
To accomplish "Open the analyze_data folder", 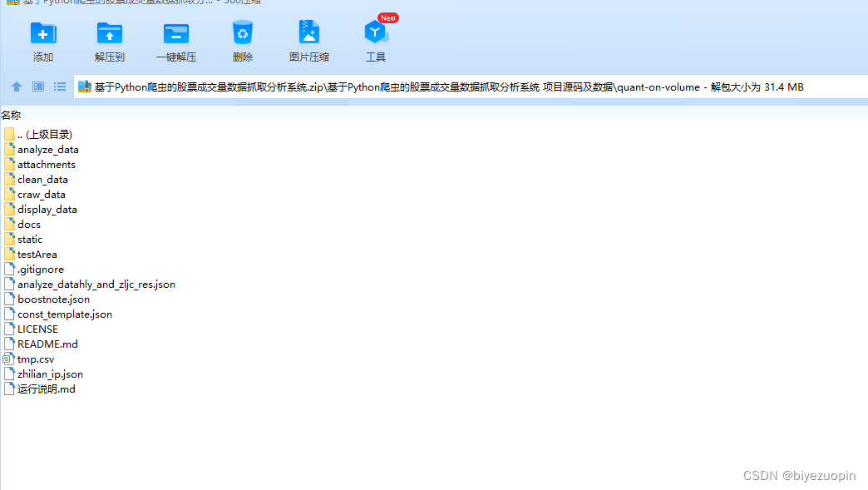I will click(x=48, y=149).
